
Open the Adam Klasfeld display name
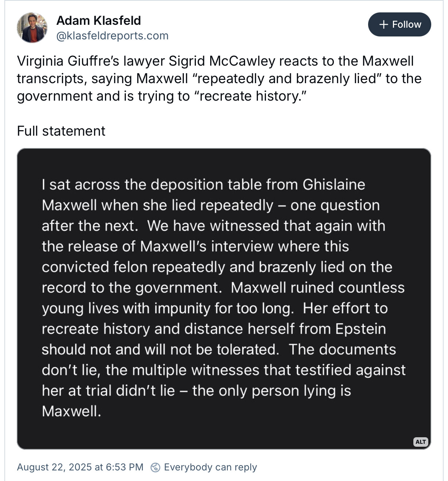99,20
